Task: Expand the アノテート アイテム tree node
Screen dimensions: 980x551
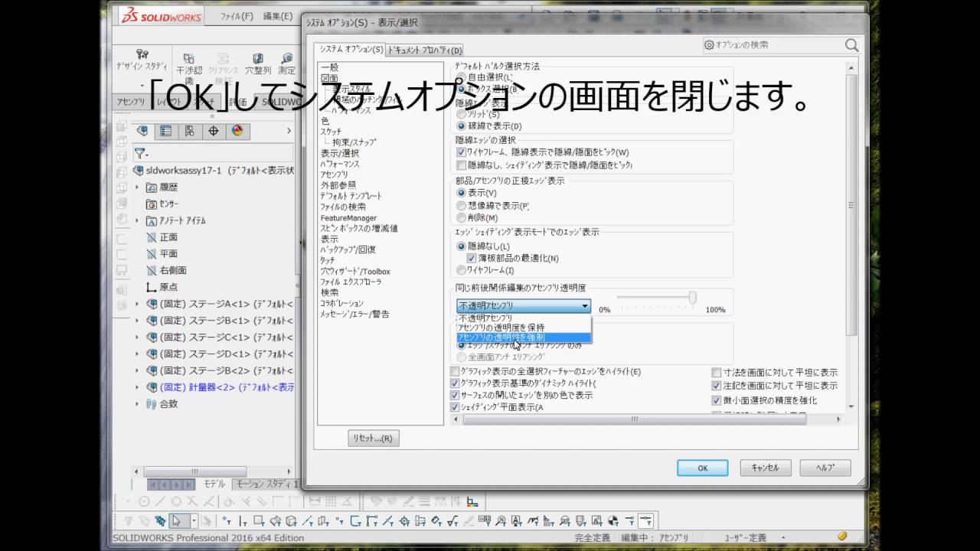Action: [138, 220]
